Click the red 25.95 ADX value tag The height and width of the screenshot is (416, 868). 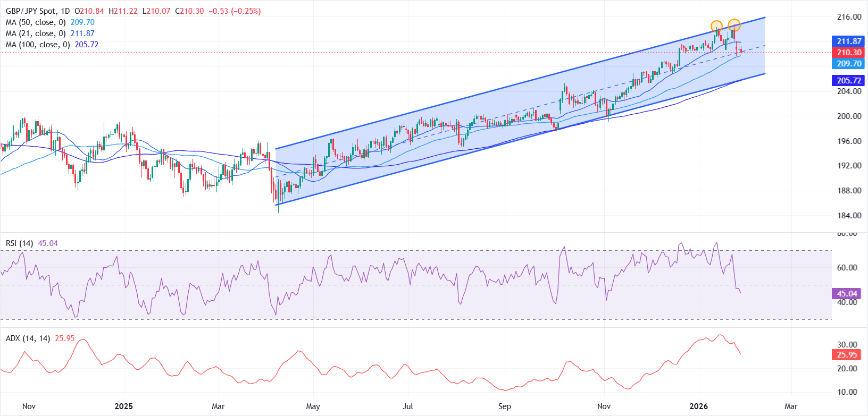[847, 355]
